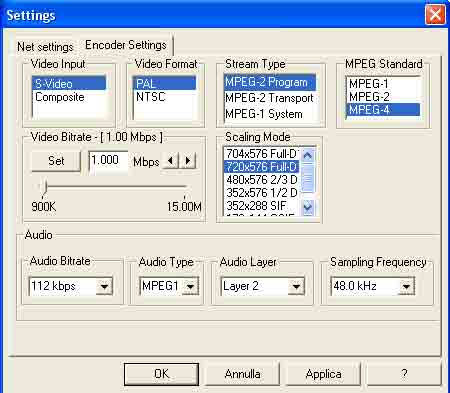Click the Mbps bitrate input field
Screen dimensions: 450x393
tap(108, 161)
